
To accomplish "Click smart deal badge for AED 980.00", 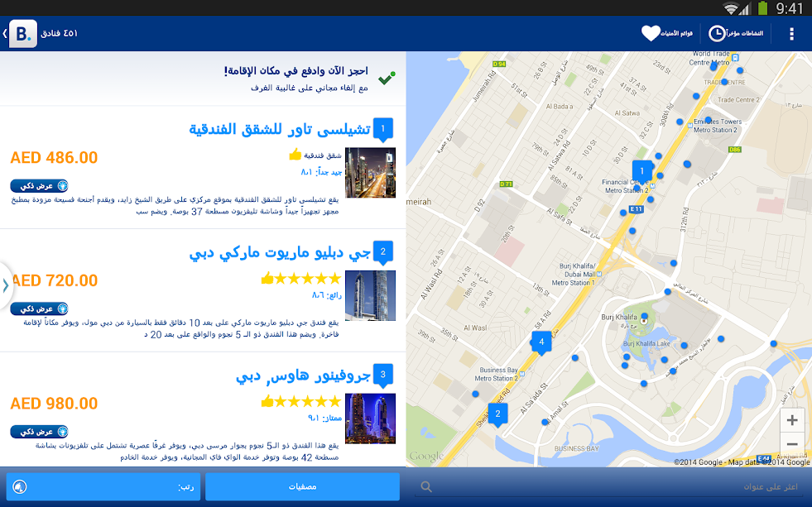I will 40,432.
